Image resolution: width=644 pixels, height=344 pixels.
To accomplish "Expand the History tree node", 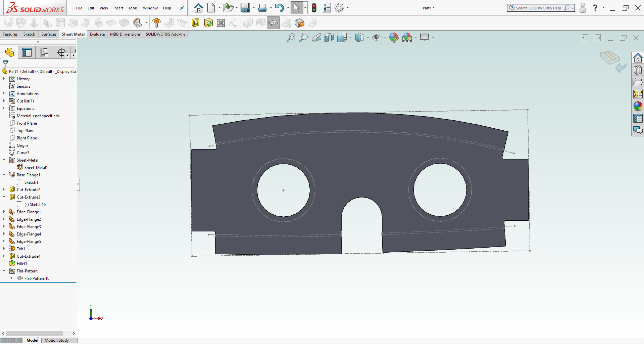I will pyautogui.click(x=4, y=79).
